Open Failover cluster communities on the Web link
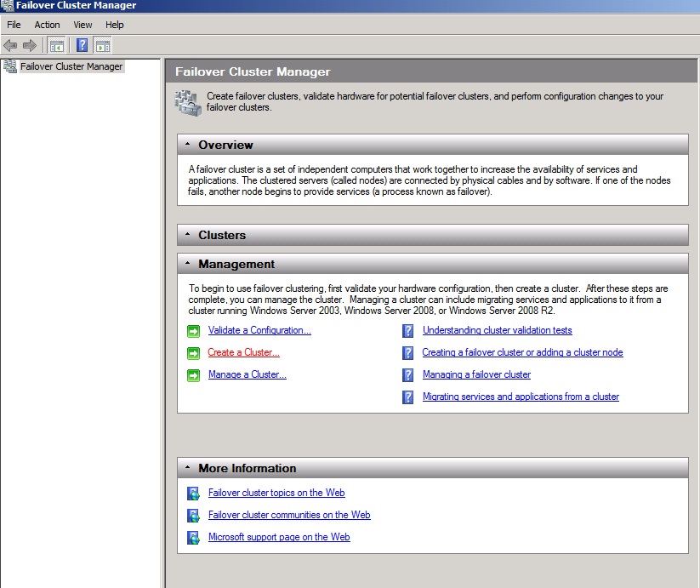700x588 pixels. pos(289,515)
